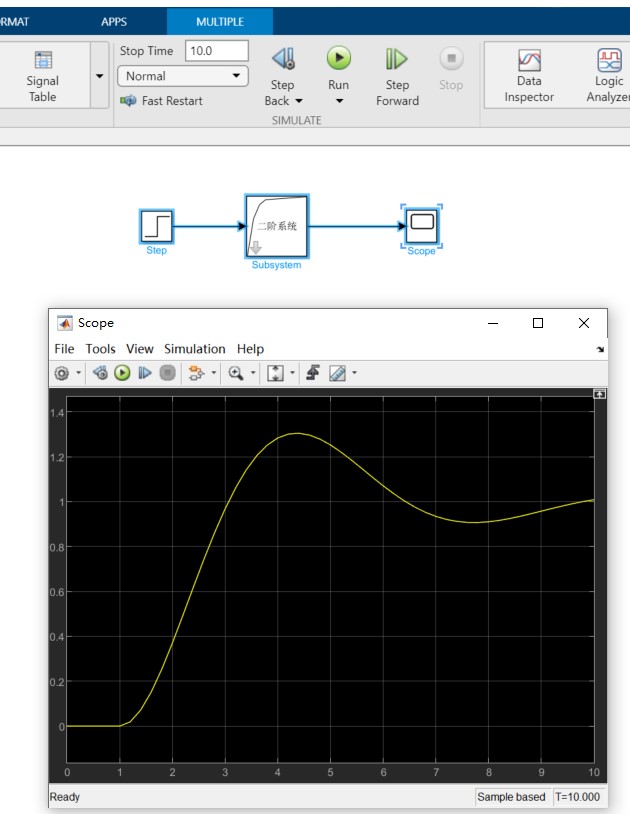Expand the gallery arrow beside Signal Table

tap(100, 76)
